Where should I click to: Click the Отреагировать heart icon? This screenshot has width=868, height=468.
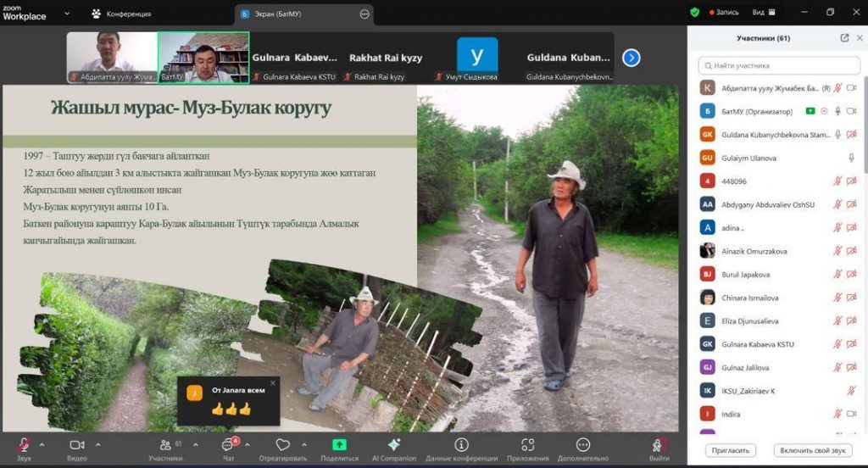[283, 445]
